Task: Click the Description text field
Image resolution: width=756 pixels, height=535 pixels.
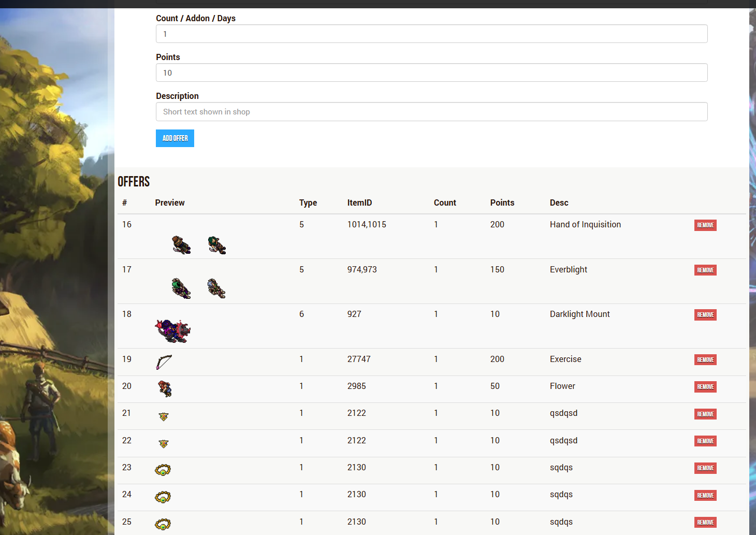Action: click(x=431, y=111)
